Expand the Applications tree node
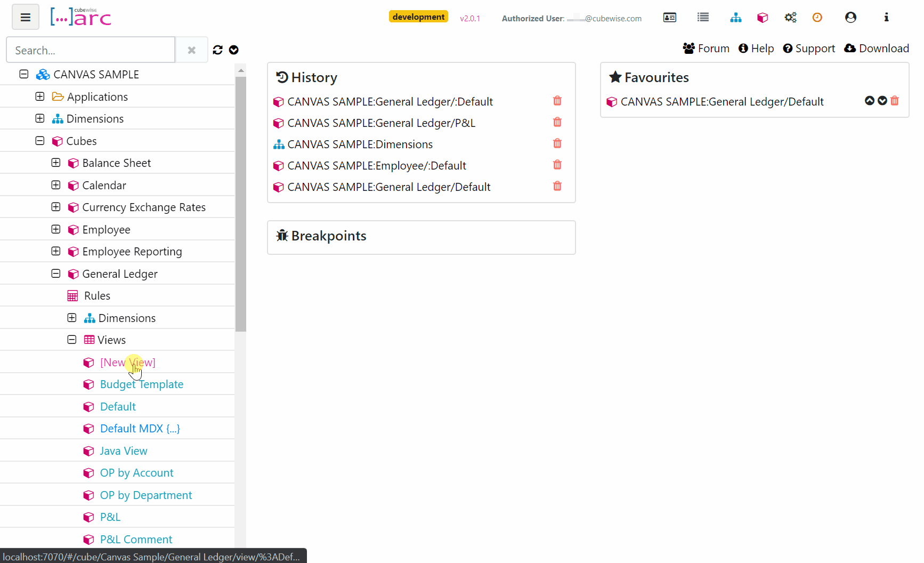The width and height of the screenshot is (924, 563). coord(40,96)
